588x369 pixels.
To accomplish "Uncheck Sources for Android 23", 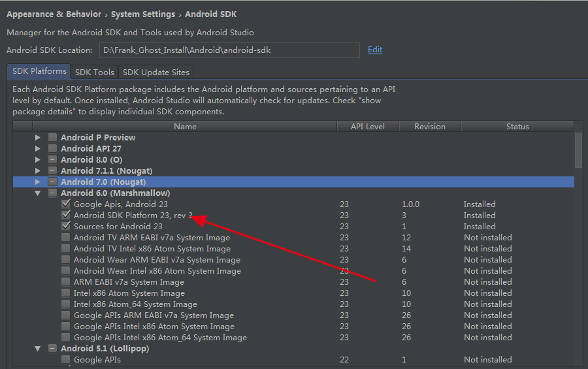I will coord(66,226).
